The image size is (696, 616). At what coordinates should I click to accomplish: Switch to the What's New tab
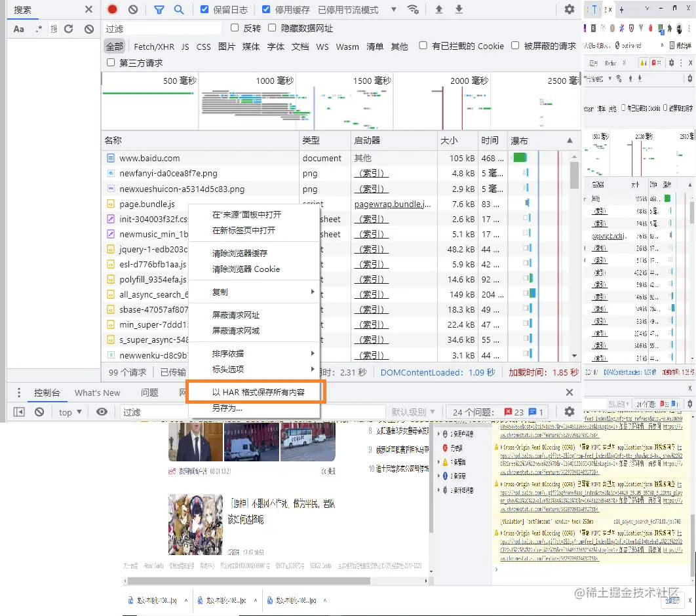coord(98,393)
